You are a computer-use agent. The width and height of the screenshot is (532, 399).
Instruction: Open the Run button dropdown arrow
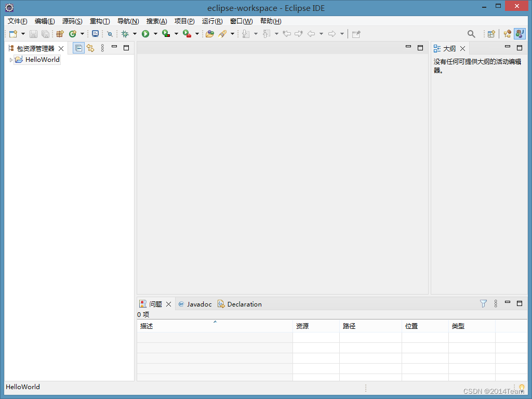pos(155,34)
